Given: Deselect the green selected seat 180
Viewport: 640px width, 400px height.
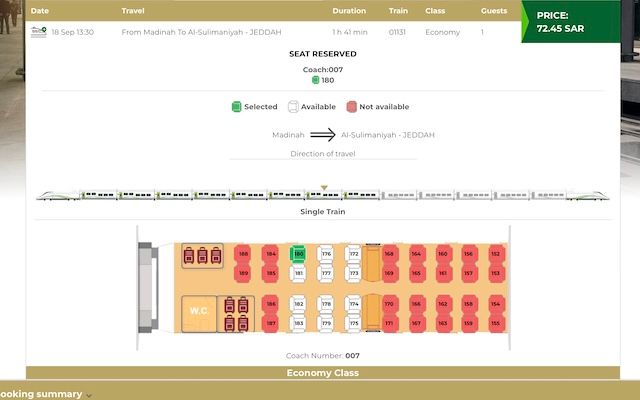Looking at the screenshot, I should [298, 254].
